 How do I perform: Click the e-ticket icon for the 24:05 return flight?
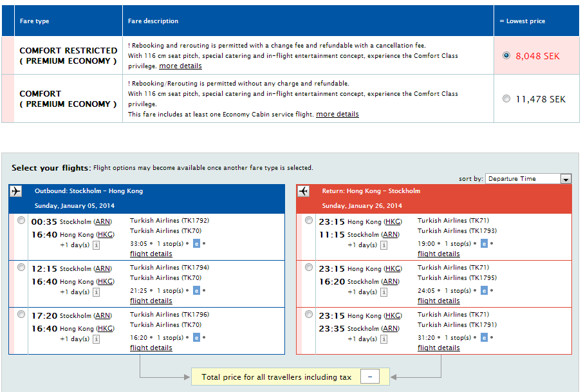tap(485, 291)
